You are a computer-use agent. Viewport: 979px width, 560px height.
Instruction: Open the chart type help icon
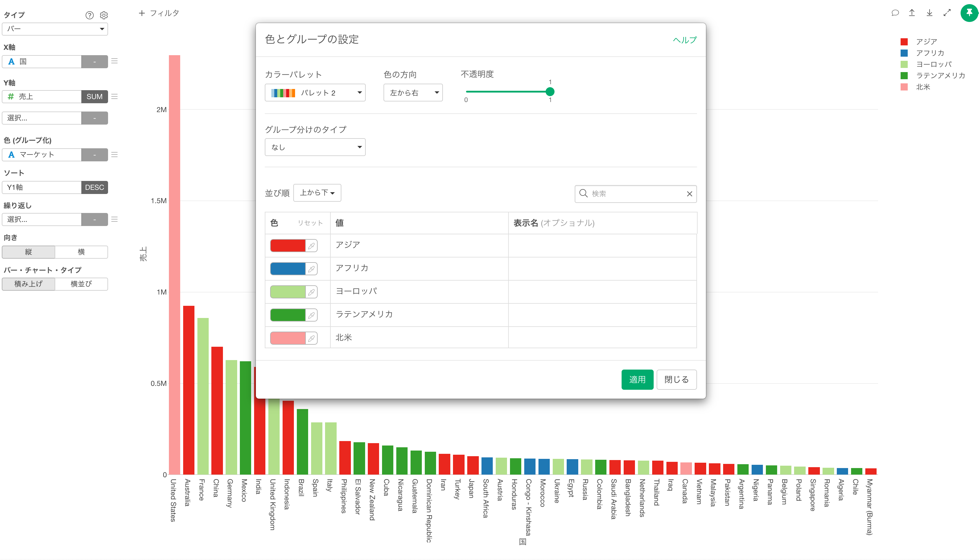pyautogui.click(x=89, y=15)
